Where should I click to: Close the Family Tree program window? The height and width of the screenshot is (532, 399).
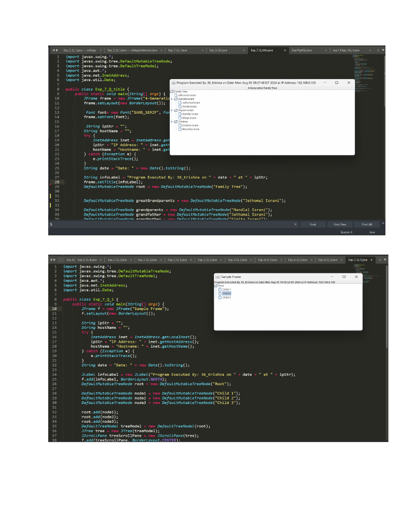pyautogui.click(x=349, y=83)
